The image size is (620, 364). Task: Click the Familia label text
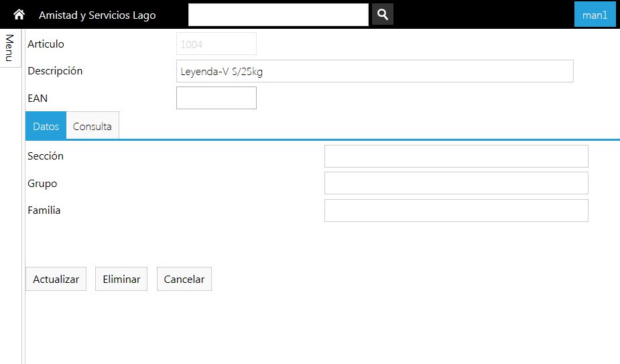click(x=44, y=210)
